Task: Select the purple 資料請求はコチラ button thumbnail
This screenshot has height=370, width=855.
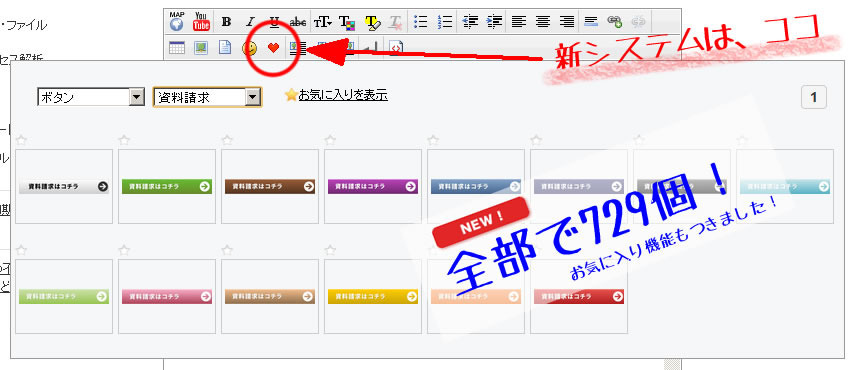Action: (x=373, y=186)
